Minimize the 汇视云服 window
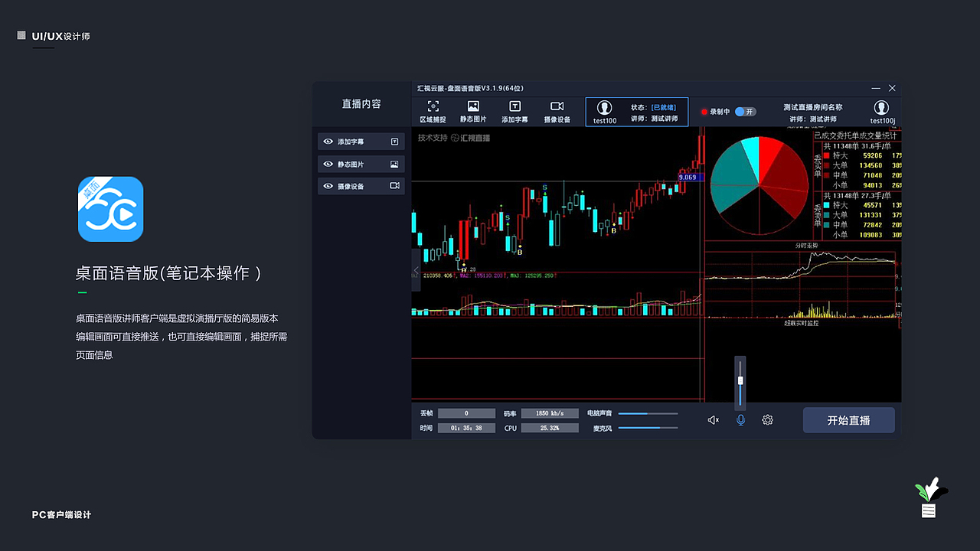980x551 pixels. coord(876,88)
